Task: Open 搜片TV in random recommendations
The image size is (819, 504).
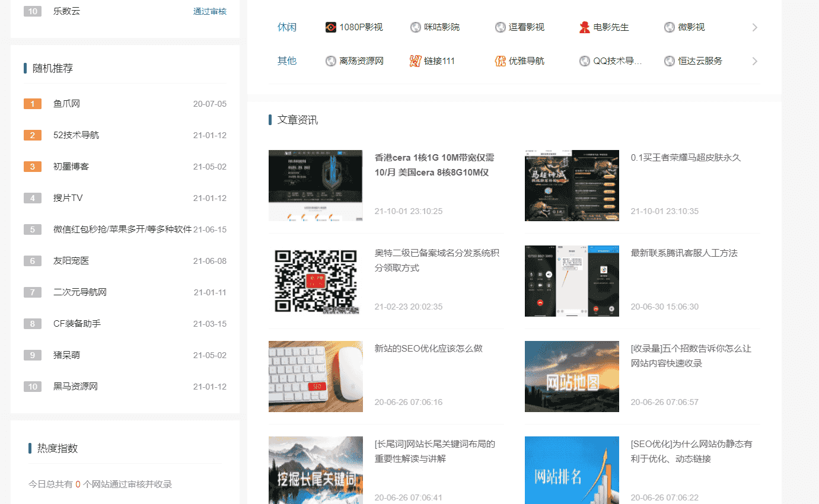Action: point(68,198)
